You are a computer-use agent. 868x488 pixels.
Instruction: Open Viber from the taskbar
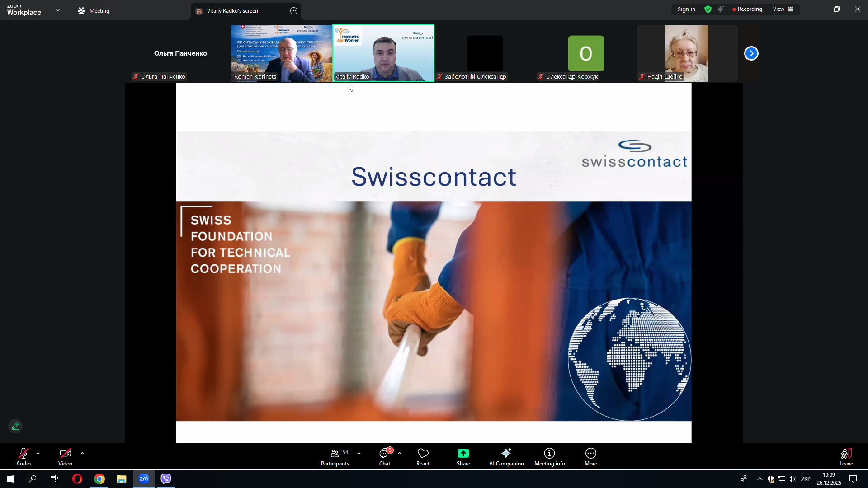coord(166,479)
